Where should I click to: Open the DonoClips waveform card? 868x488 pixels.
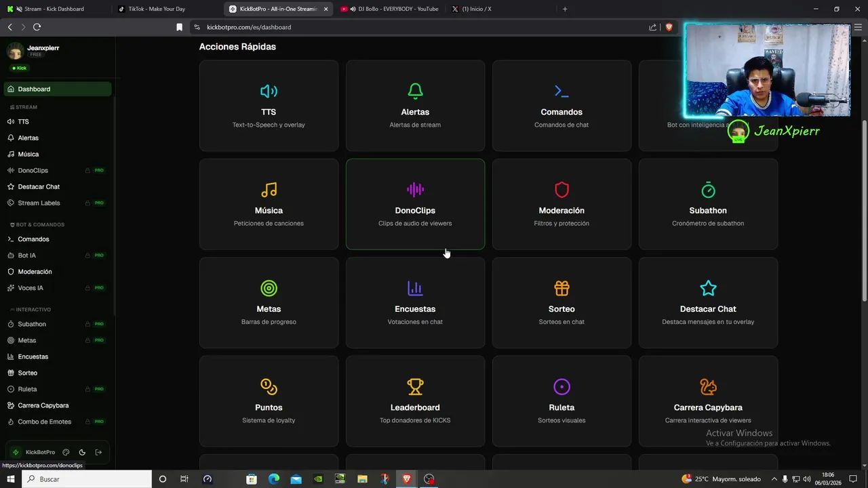(x=415, y=204)
